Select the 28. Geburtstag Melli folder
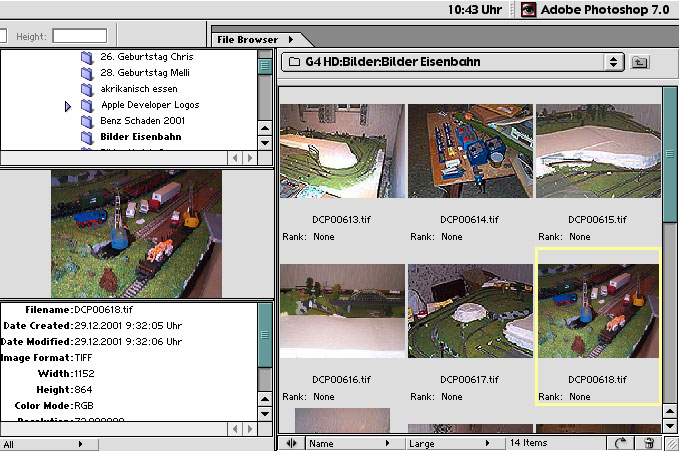 click(x=145, y=73)
